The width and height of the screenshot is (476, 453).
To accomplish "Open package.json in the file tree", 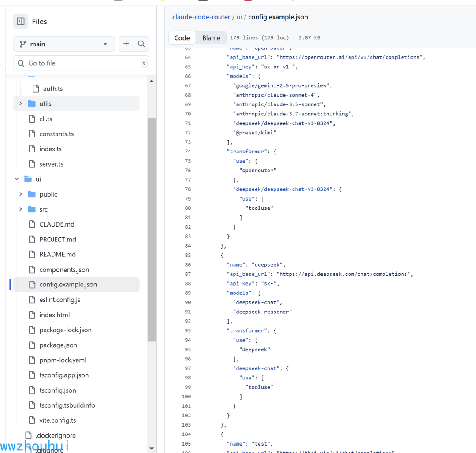I will click(x=58, y=345).
